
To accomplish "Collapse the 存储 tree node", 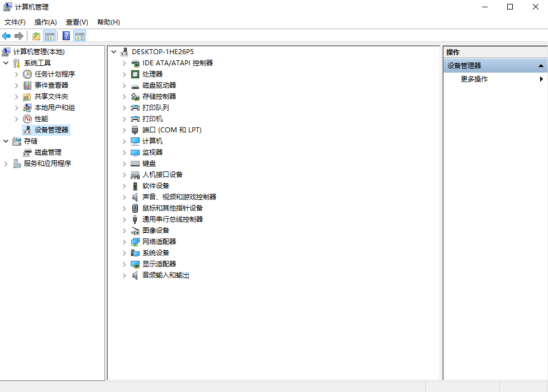I will pos(6,141).
